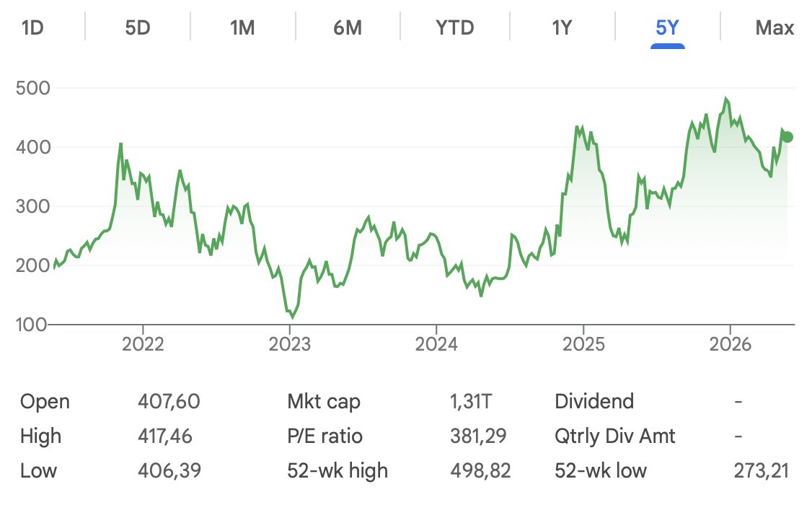Click the Open label

(45, 402)
